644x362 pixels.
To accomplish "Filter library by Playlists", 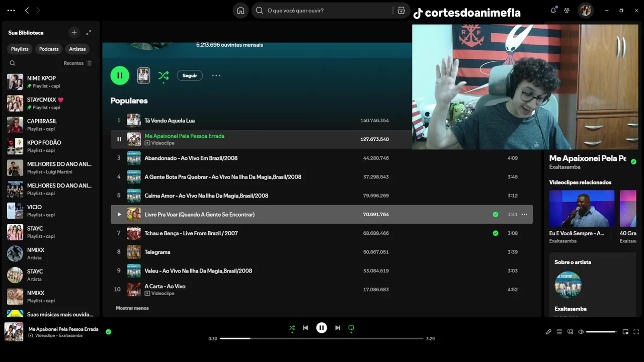I will 20,49.
